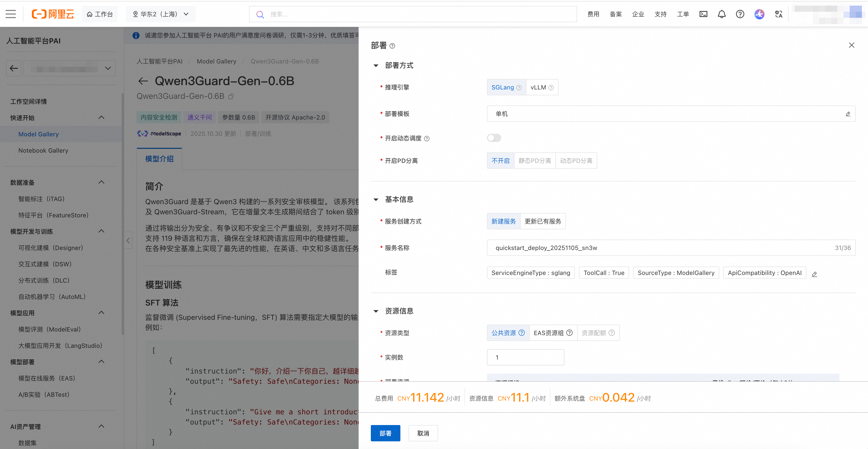Click the language switch icon in top bar
Screen dimensions: 868x449
778,14
